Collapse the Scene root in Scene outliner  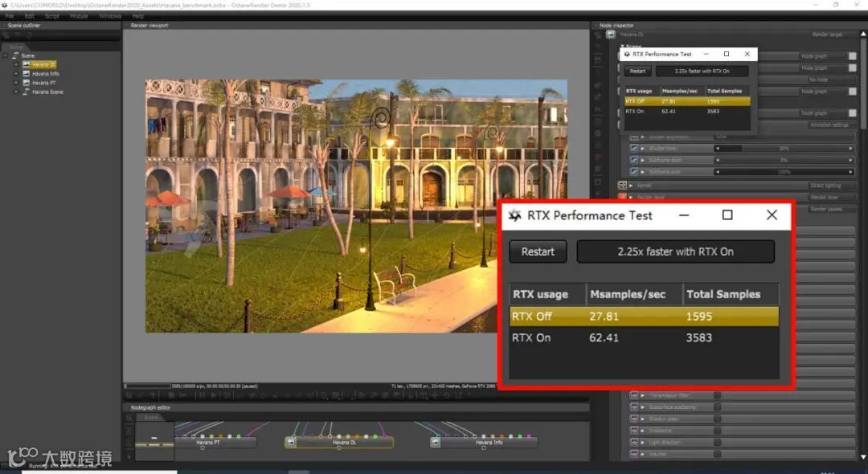pos(6,56)
